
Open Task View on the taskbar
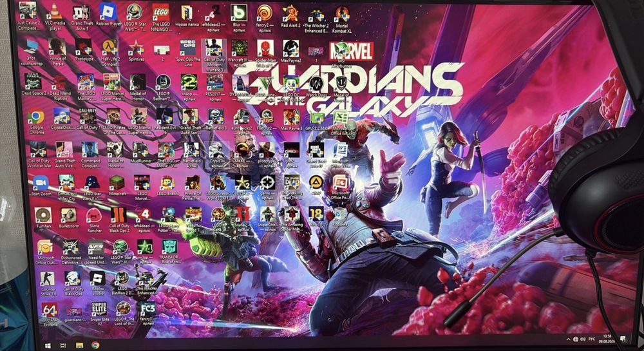[x=63, y=346]
